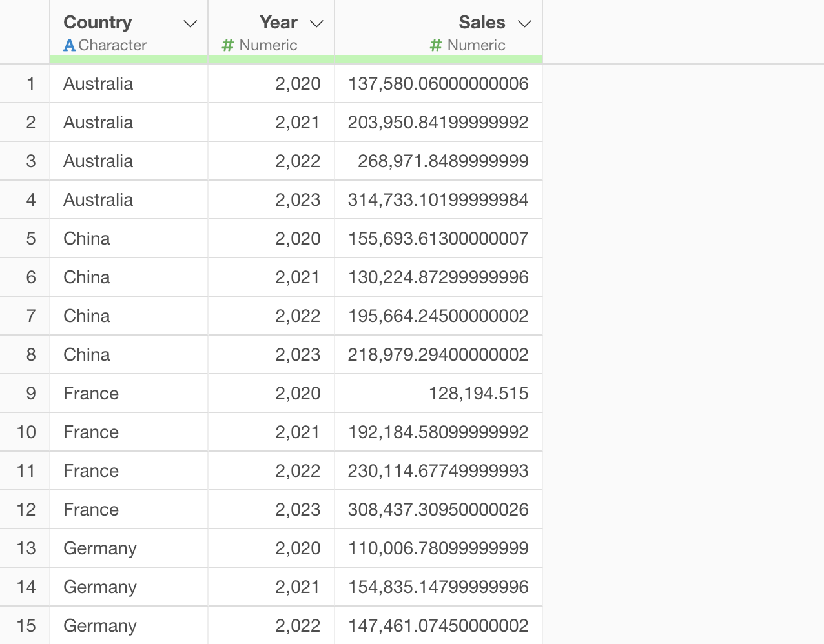Screen dimensions: 824x644
Task: Click the Australia cell in row 1
Action: tap(98, 84)
